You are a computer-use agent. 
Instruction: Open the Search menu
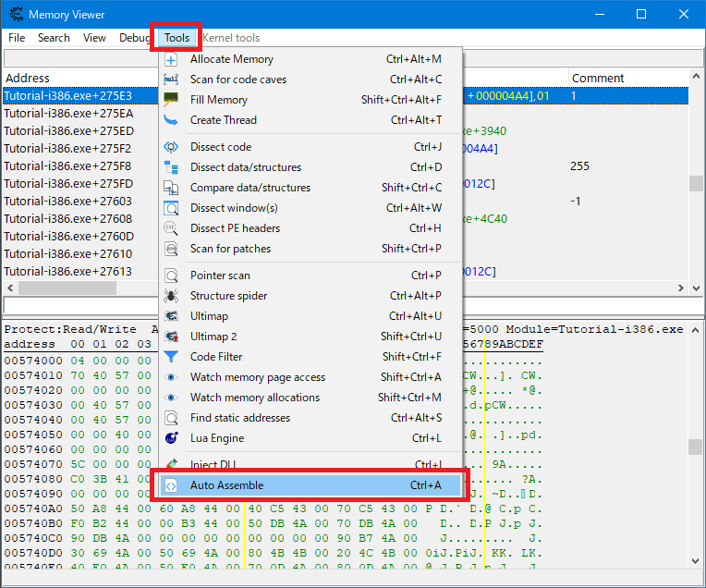click(x=54, y=38)
